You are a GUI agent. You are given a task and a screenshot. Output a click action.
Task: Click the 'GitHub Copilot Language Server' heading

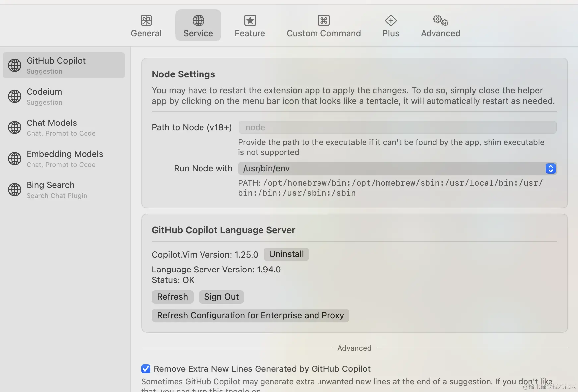223,230
